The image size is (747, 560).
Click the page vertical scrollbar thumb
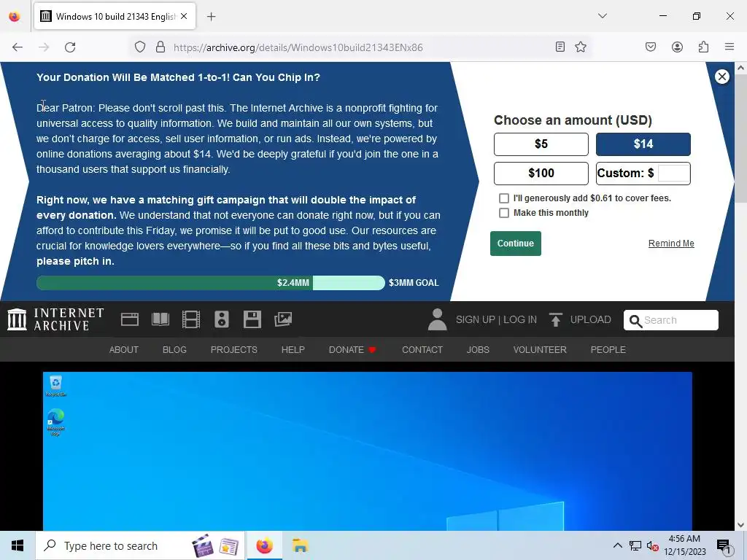point(740,139)
